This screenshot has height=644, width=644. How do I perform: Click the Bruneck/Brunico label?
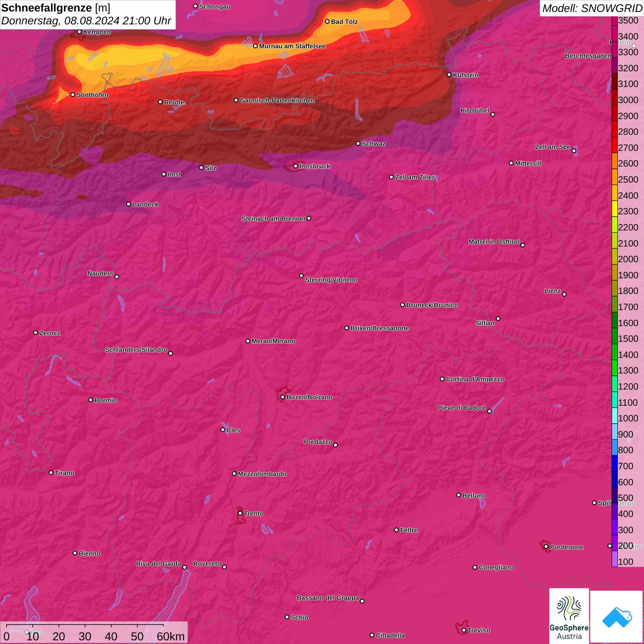[x=432, y=305]
